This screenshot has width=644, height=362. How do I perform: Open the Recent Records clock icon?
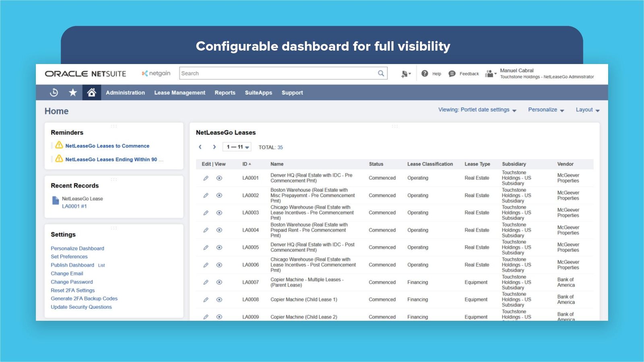tap(54, 93)
